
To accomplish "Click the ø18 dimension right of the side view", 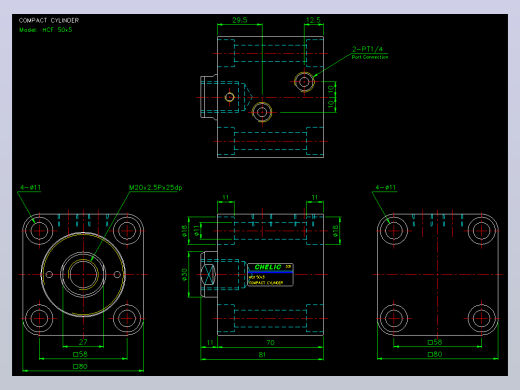I will tap(335, 231).
